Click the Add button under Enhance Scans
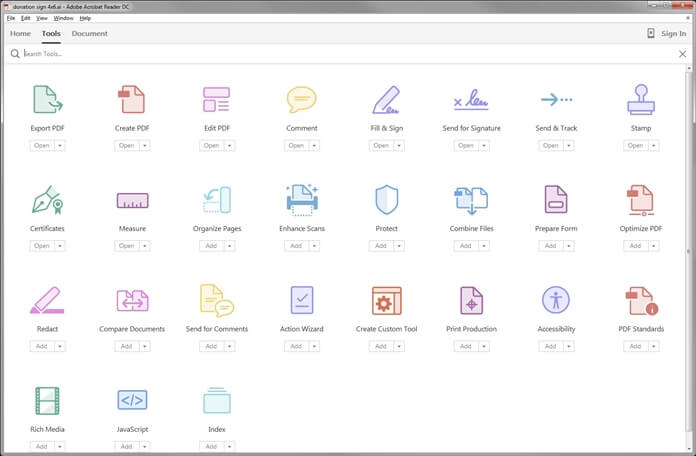This screenshot has width=696, height=456. (296, 246)
